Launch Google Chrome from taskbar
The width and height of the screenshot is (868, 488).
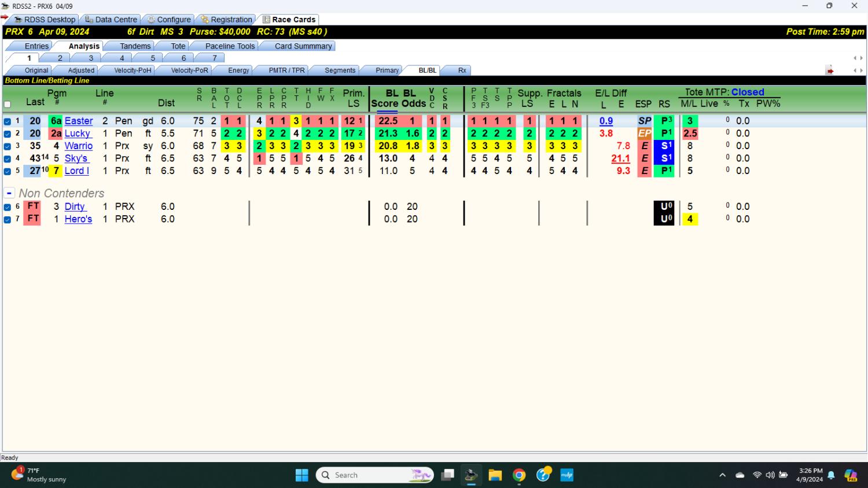click(x=519, y=475)
